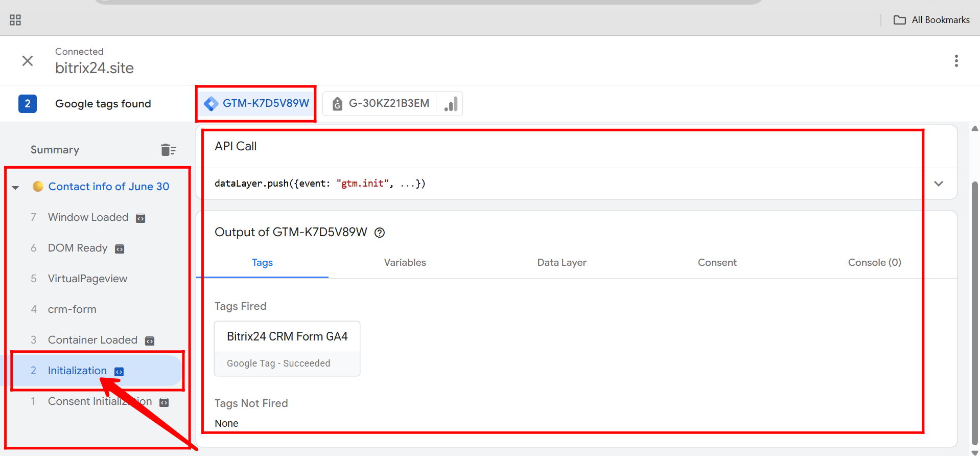Click the dataLayer.push gtm.init code line
The image size is (980, 456).
tap(320, 184)
